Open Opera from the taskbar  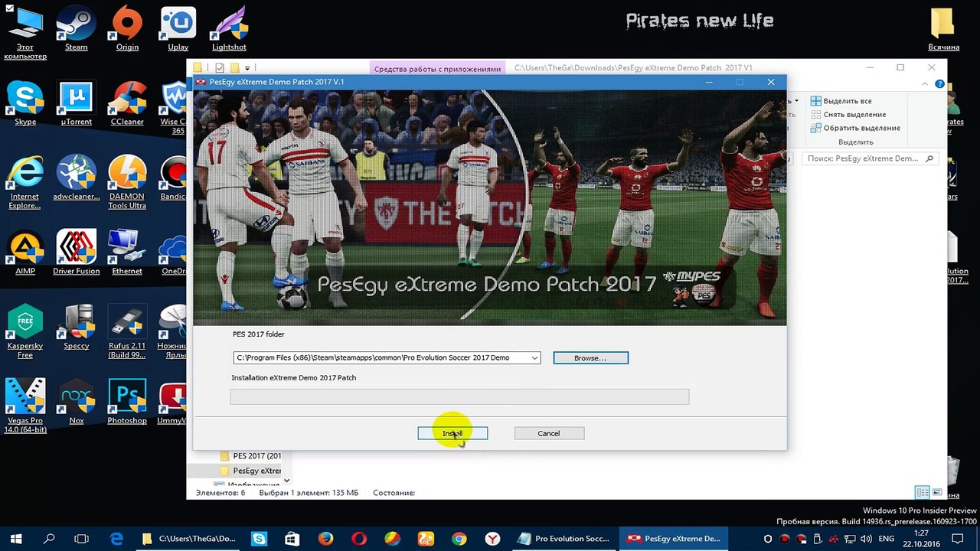pyautogui.click(x=359, y=539)
